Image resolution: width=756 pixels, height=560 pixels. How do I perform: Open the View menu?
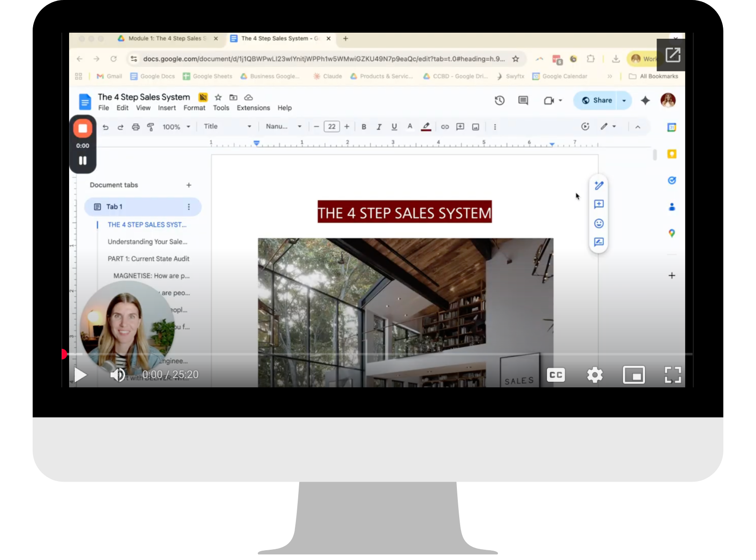point(143,108)
